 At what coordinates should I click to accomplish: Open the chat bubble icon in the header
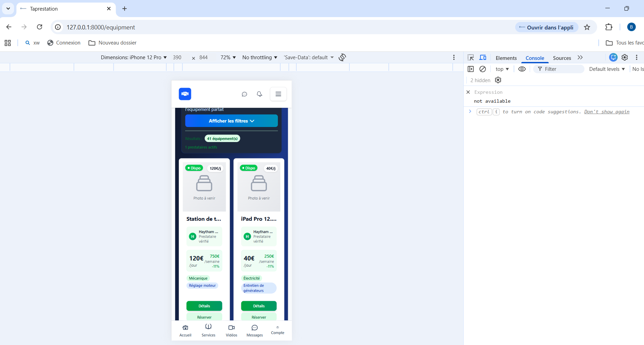tap(244, 94)
